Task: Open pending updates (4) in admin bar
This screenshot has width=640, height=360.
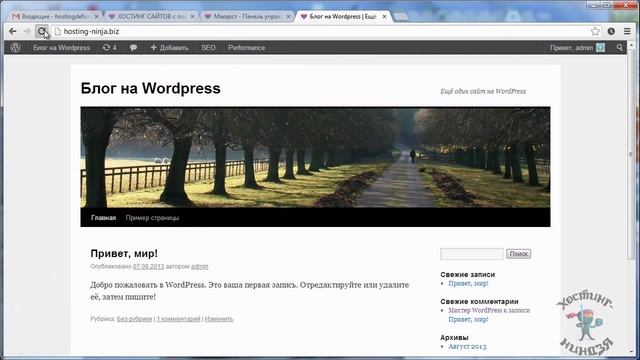Action: click(x=109, y=48)
